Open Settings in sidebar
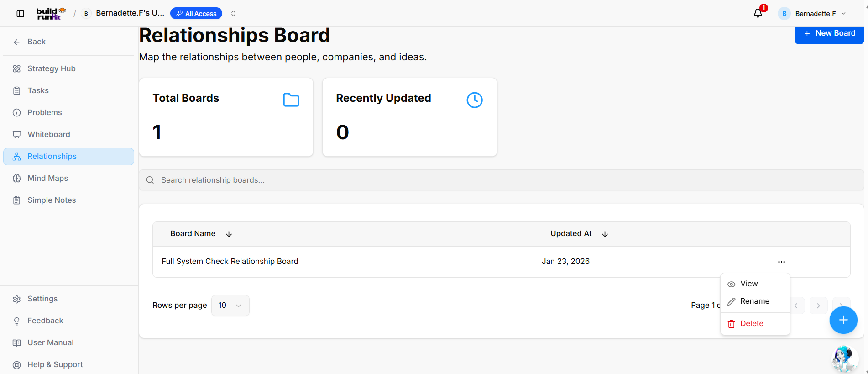 click(x=68, y=299)
